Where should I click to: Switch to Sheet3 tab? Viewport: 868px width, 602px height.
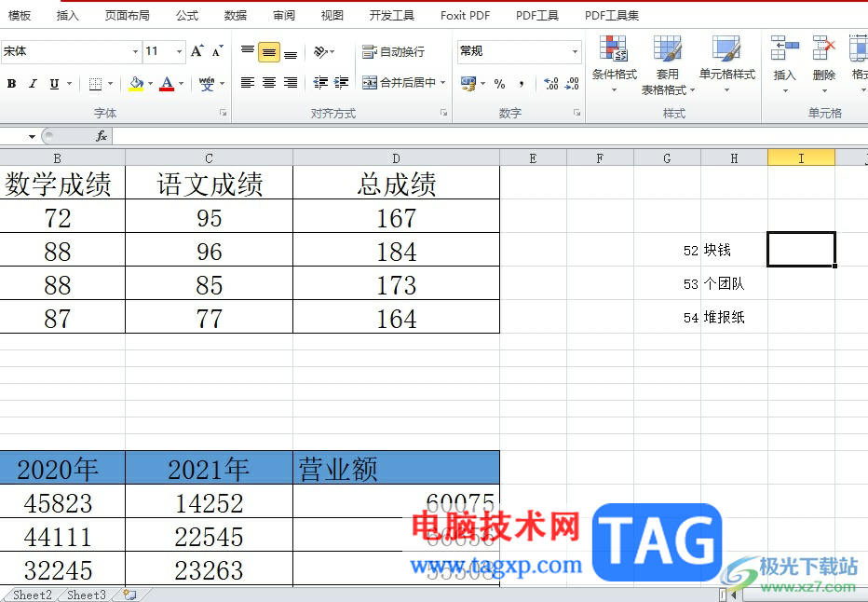[x=86, y=595]
